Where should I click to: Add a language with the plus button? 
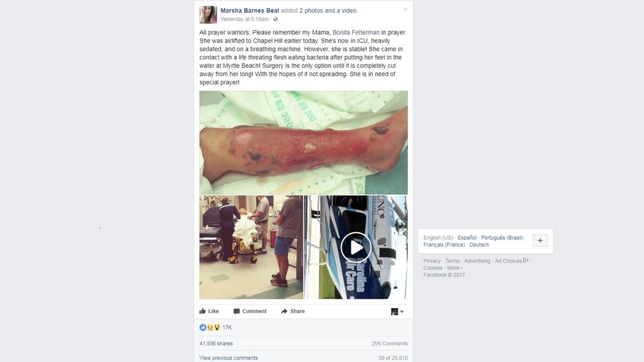[x=540, y=241]
